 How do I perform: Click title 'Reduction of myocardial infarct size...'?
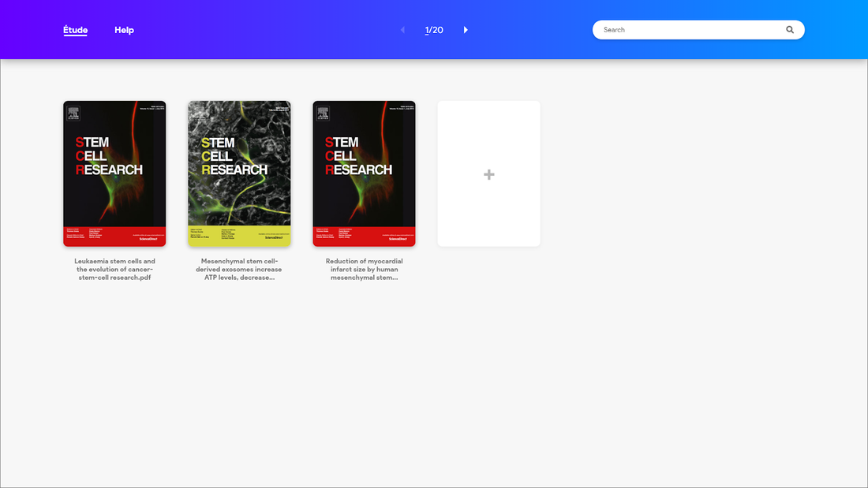365,270
